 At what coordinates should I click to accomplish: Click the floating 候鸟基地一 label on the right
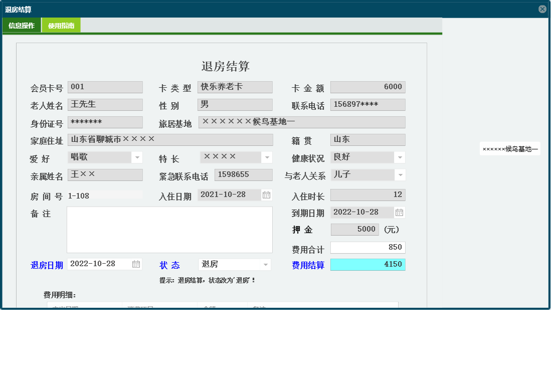coord(510,149)
